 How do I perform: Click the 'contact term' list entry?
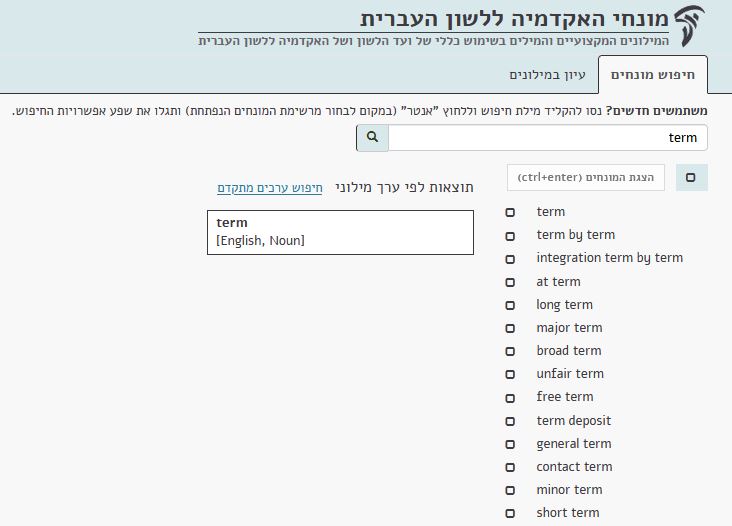pos(573,467)
